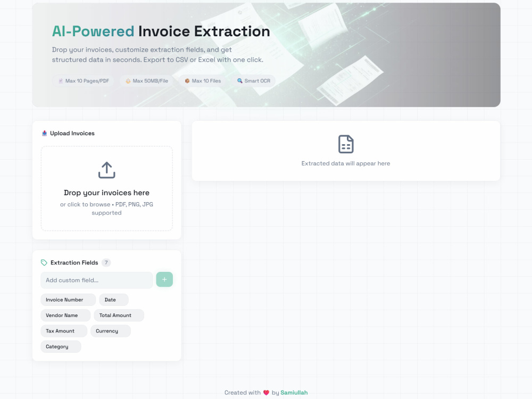Select the Total Amount field chip

point(119,315)
